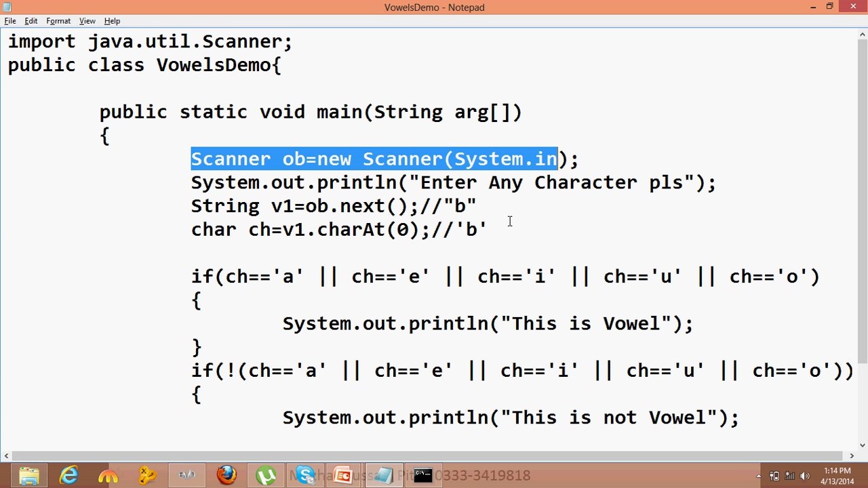Restore down the Notepad window

829,7
